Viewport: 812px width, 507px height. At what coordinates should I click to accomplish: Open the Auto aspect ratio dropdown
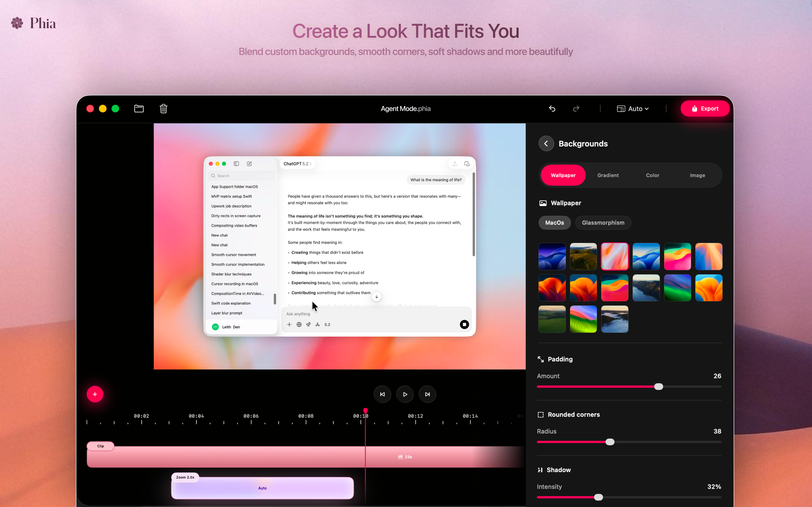(x=632, y=108)
